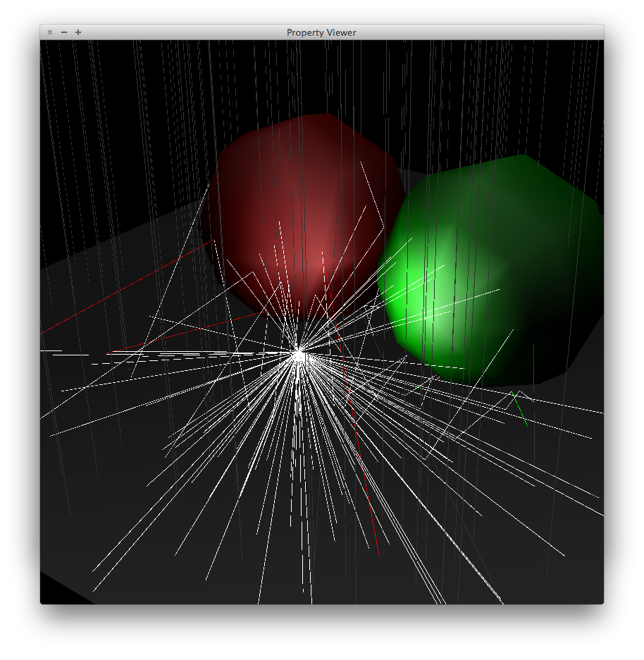The width and height of the screenshot is (644, 660).
Task: Click the bright white ray convergence point
Action: coord(299,356)
